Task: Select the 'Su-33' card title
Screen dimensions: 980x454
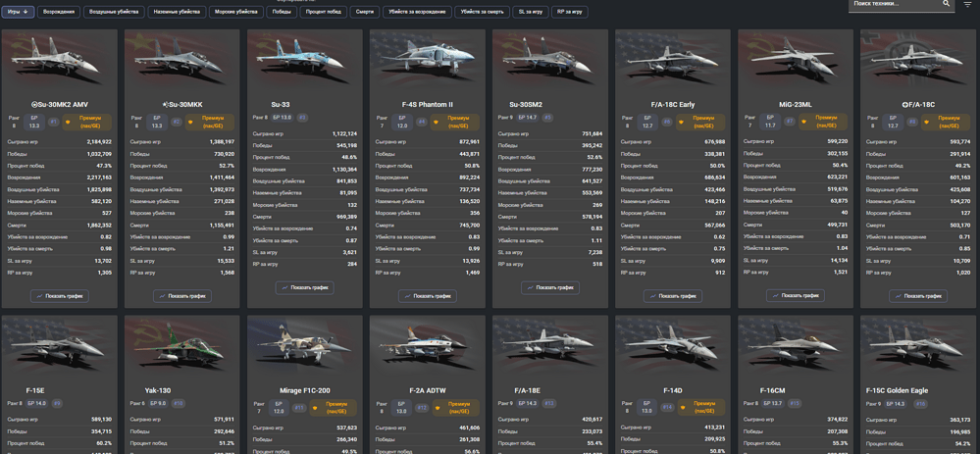Action: 282,104
